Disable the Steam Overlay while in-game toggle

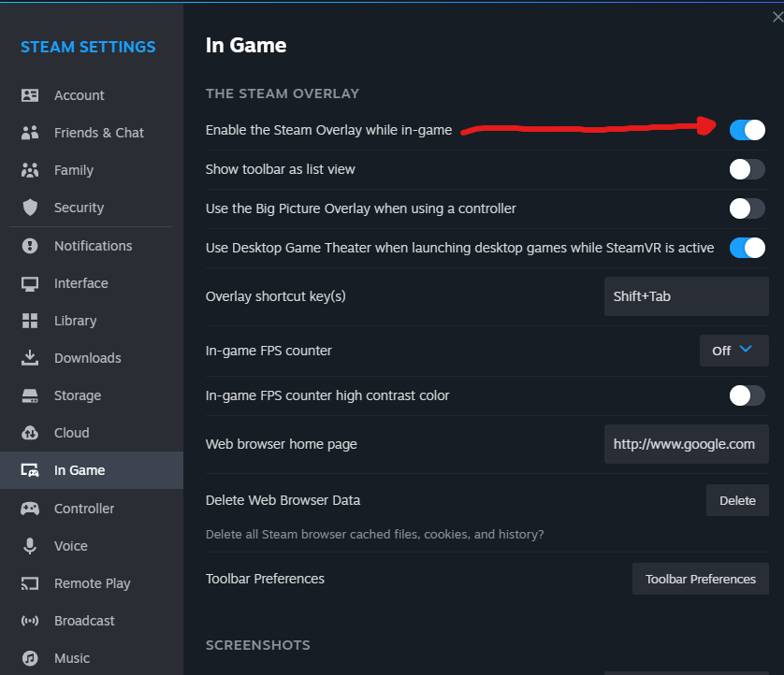pos(748,130)
